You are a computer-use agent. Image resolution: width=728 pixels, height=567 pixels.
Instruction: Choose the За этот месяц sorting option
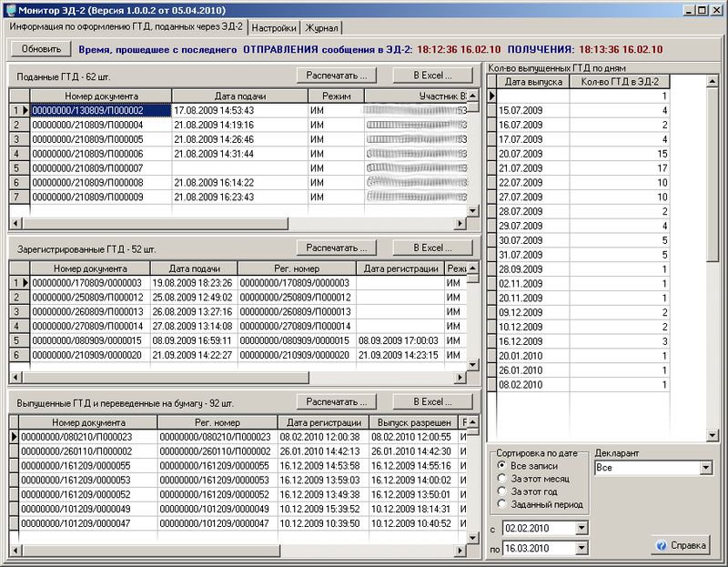(500, 479)
